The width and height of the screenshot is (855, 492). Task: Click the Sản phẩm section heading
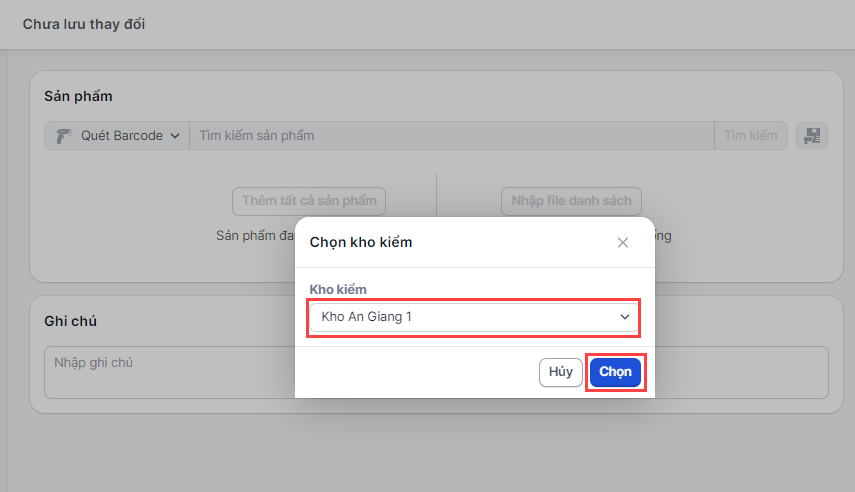79,97
